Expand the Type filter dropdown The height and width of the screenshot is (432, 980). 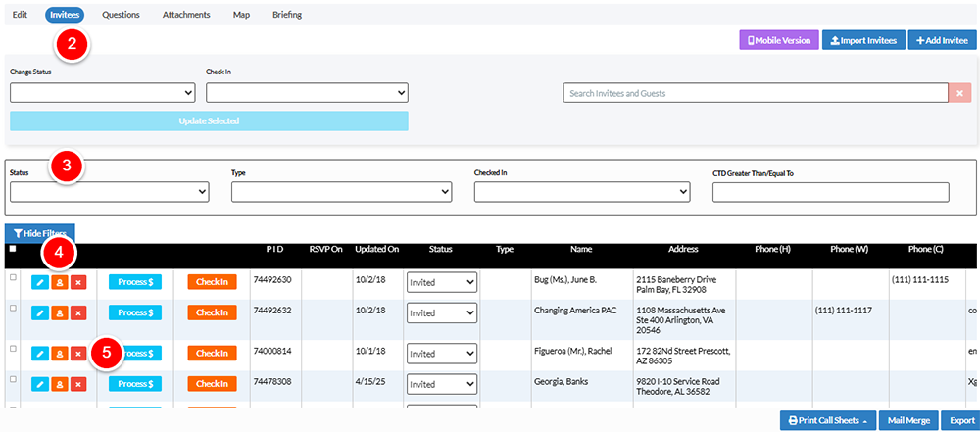(341, 192)
